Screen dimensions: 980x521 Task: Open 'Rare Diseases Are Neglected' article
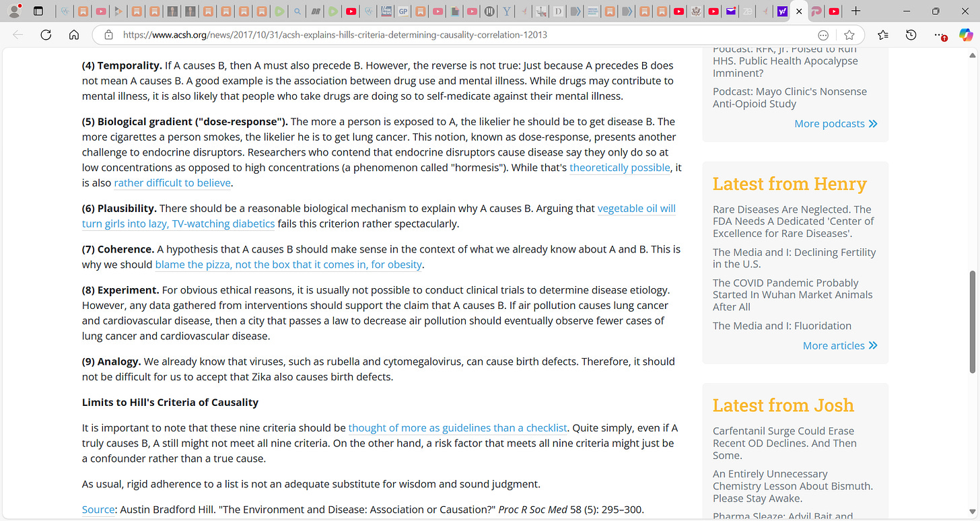tap(792, 221)
